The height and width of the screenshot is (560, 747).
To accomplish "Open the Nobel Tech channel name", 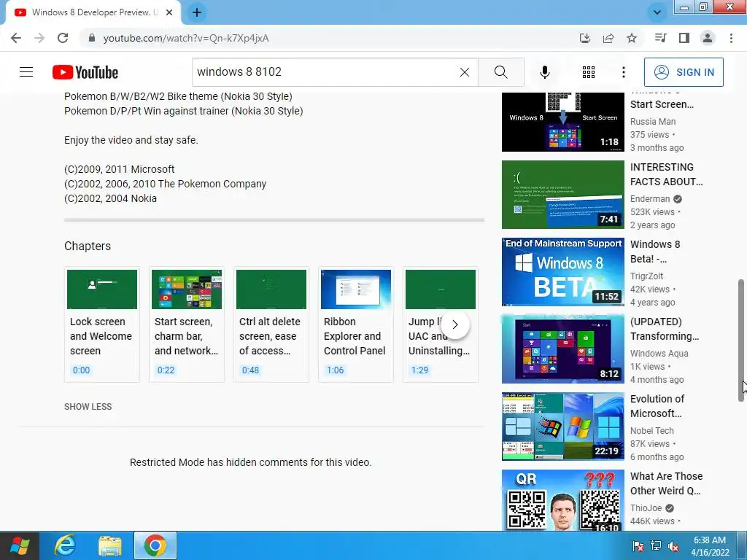I will tap(651, 430).
